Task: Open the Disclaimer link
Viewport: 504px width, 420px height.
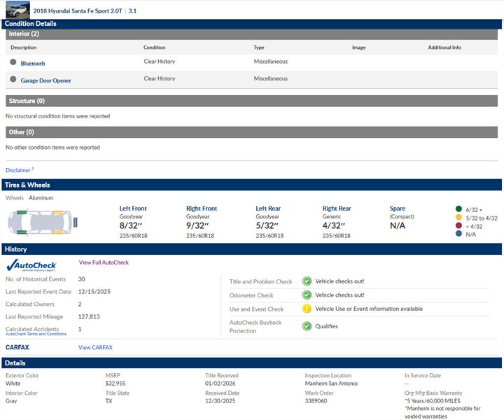Action: tap(19, 170)
